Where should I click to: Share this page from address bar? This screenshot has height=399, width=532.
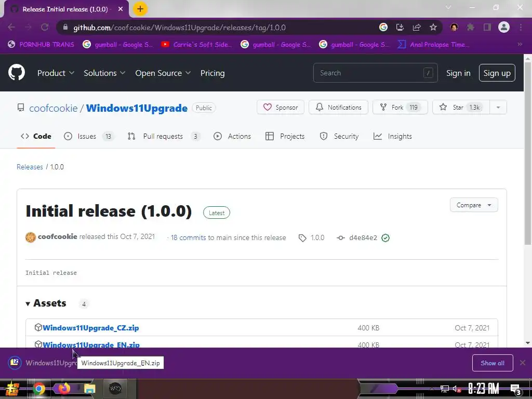click(x=417, y=27)
